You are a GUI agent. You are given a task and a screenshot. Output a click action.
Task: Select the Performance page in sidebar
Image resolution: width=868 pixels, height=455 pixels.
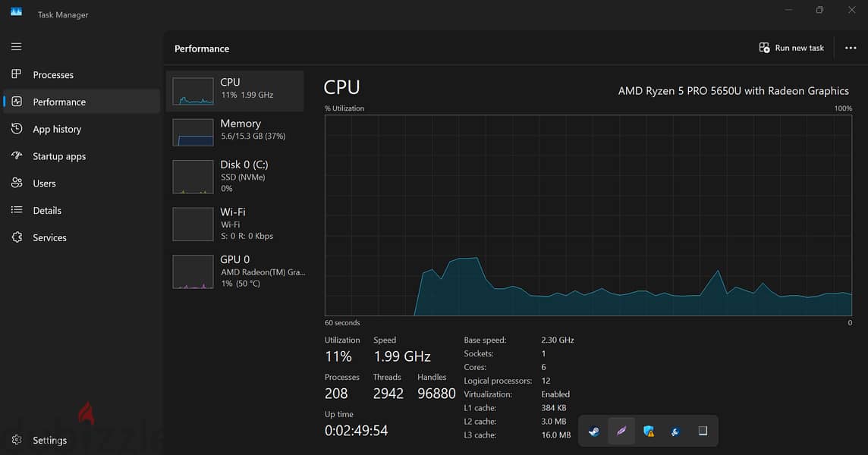pos(81,102)
